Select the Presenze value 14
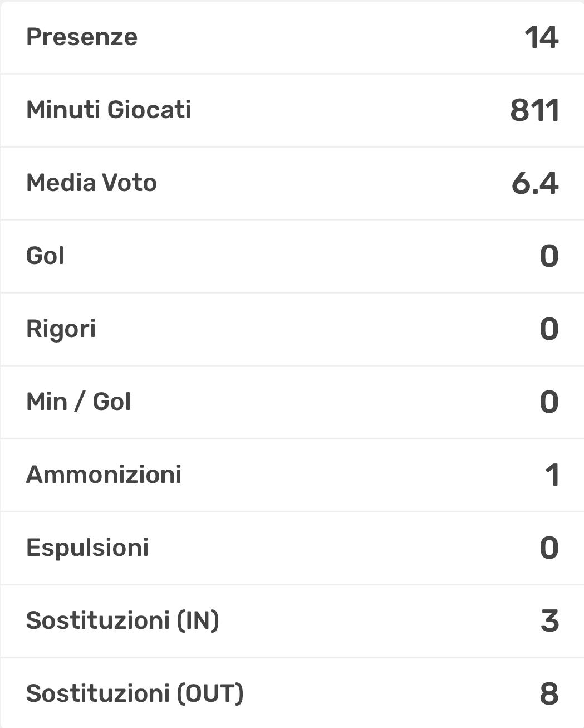Screen dimensions: 584x728 (541, 37)
